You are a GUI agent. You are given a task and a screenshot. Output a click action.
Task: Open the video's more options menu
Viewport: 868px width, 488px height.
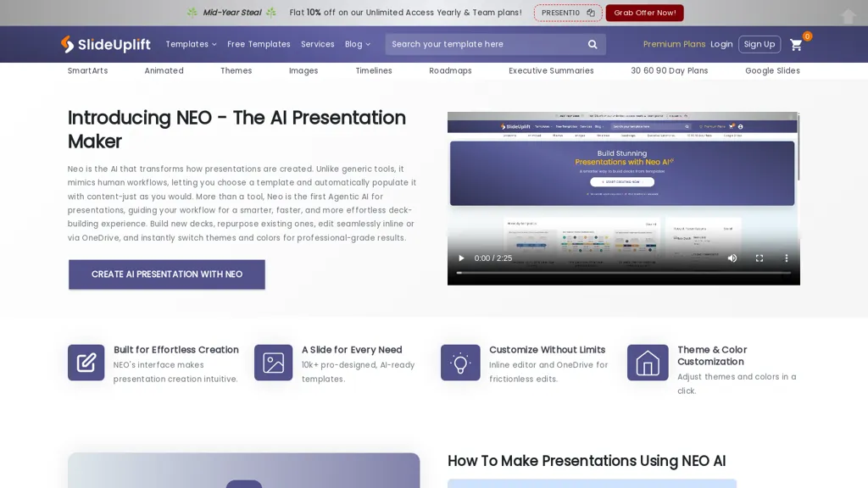coord(786,258)
